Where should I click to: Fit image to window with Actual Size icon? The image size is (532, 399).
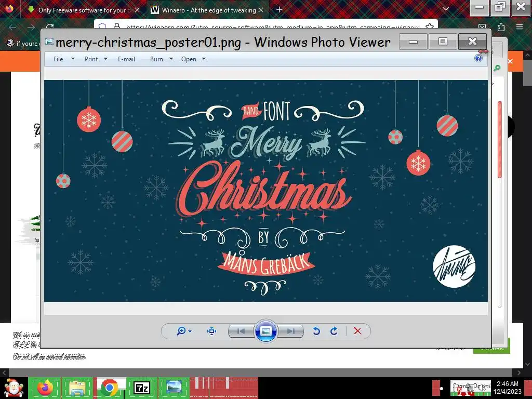tap(212, 331)
